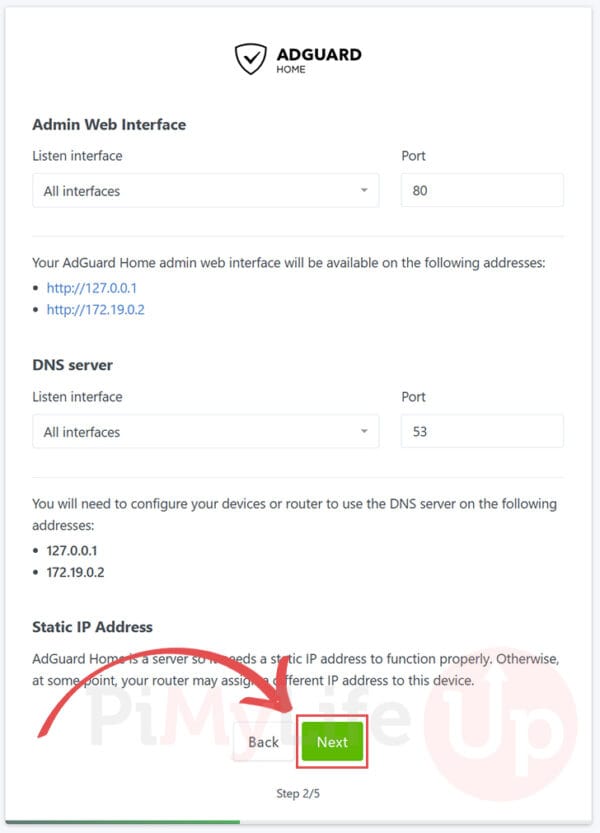Click the green Next button
Viewport: 600px width, 833px height.
[332, 742]
